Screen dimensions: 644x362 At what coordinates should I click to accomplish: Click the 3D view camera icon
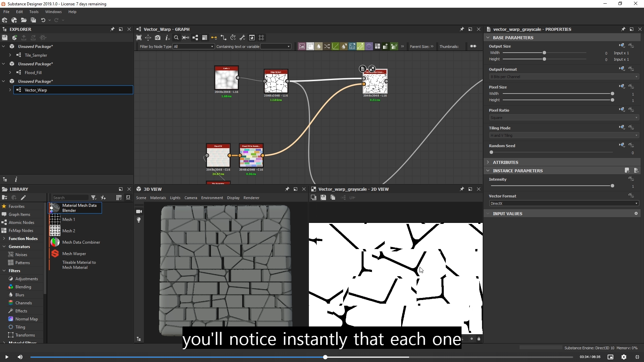(139, 212)
